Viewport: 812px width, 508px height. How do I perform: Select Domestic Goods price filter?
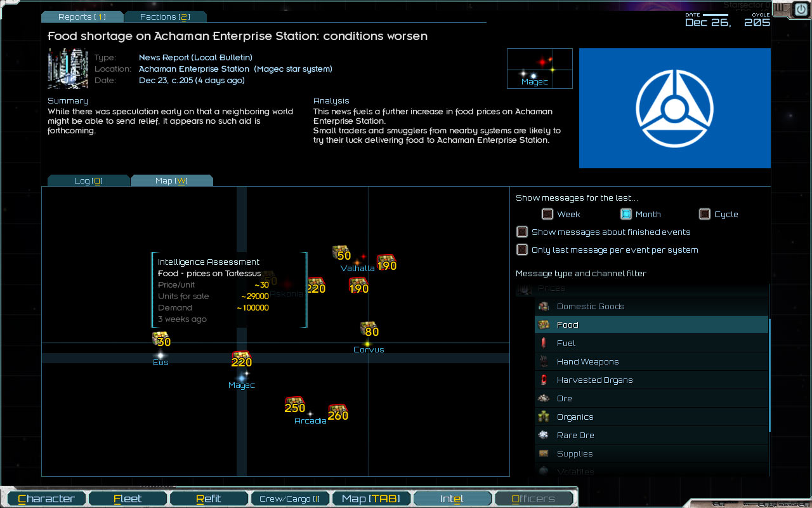pyautogui.click(x=652, y=306)
